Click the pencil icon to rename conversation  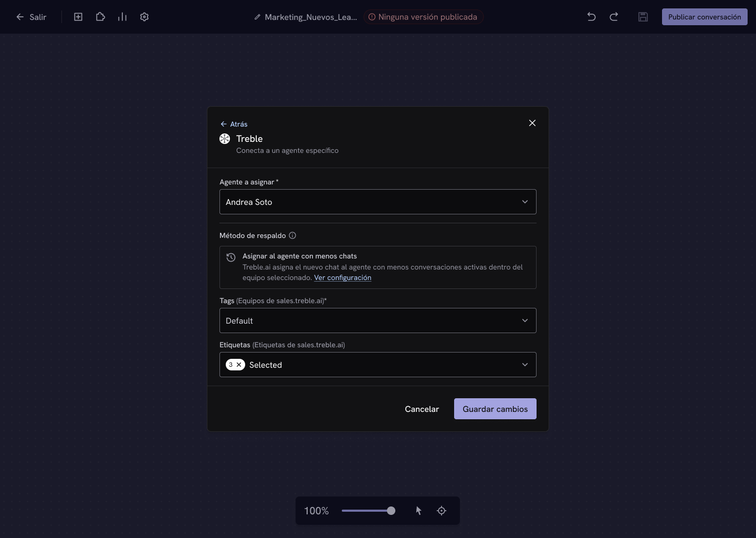pyautogui.click(x=257, y=17)
